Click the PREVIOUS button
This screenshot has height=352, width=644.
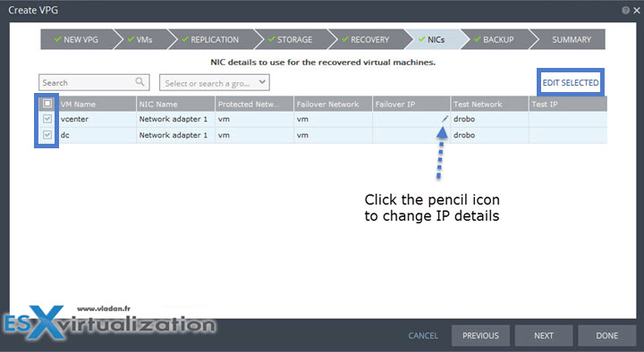(480, 336)
